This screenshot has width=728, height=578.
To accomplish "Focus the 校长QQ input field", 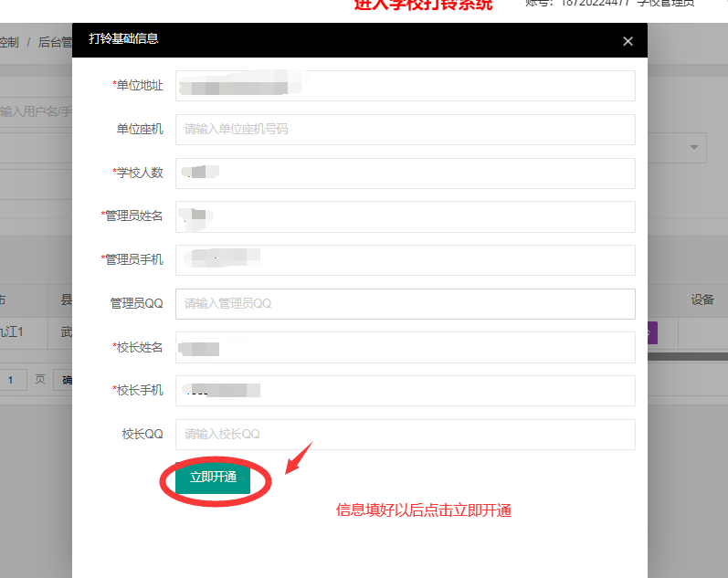I will point(406,435).
